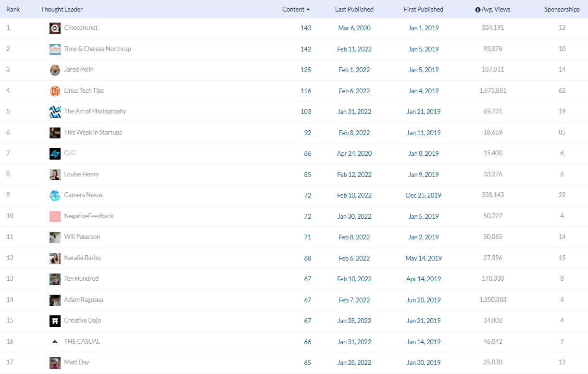Click last published date Feb 11, 2022
The image size is (588, 374).
tap(354, 49)
